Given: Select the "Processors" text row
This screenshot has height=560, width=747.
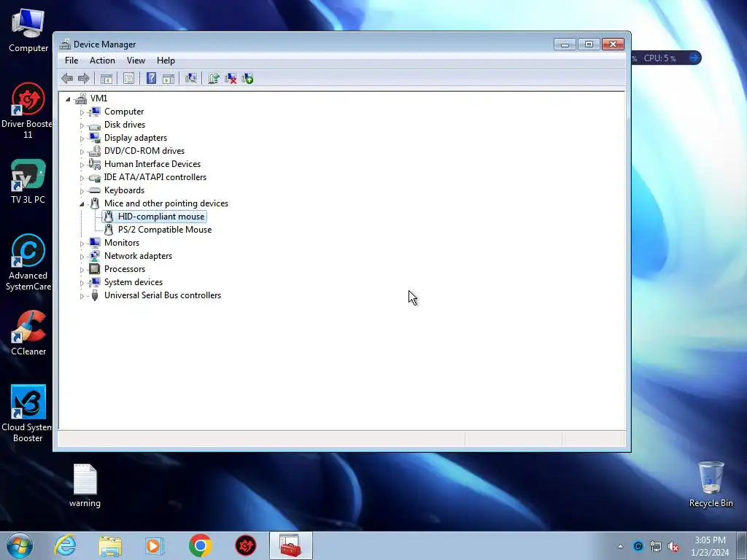Looking at the screenshot, I should [x=125, y=269].
